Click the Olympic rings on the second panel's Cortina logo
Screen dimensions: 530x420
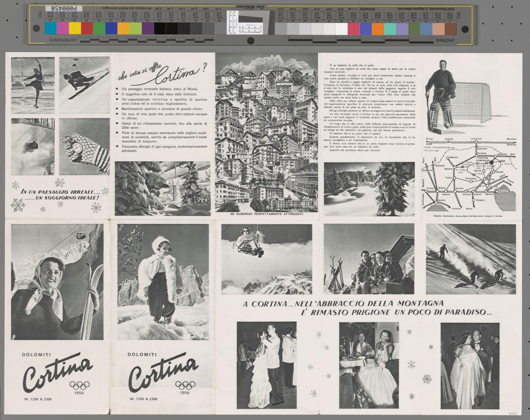[185, 385]
